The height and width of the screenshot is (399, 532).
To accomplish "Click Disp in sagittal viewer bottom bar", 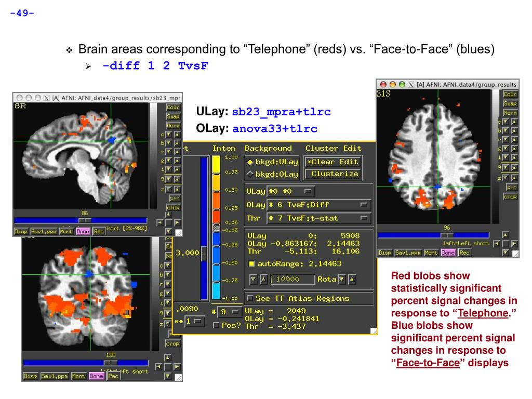I will click(21, 231).
